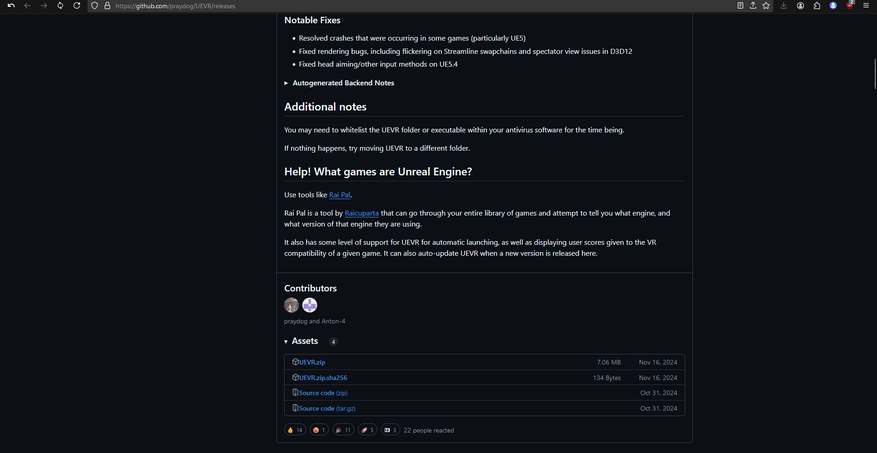Open the browser extensions menu

(x=817, y=6)
